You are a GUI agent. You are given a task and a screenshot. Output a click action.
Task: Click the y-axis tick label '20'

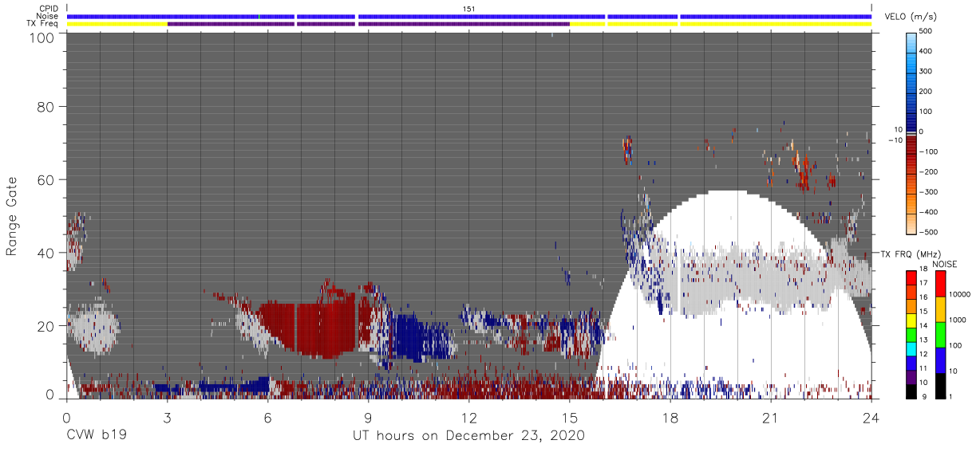coord(46,325)
